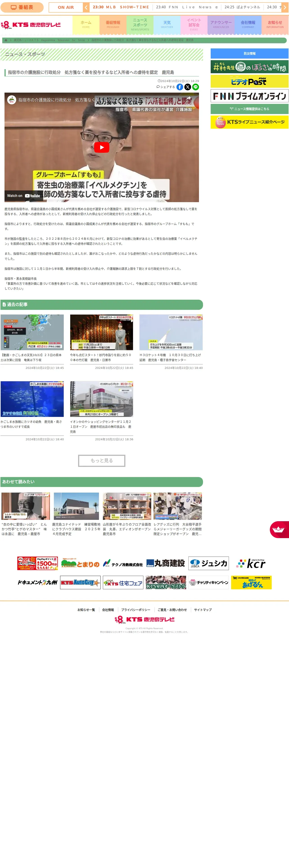289x868 pixels.
Task: Open the ドキュメント九州 banner
Action: [x=37, y=582]
